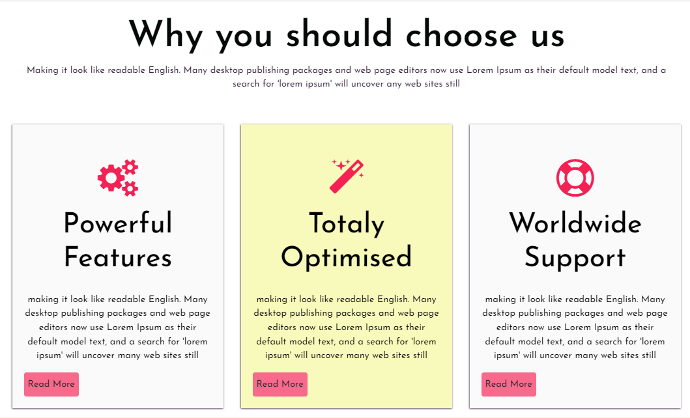Click the word 'Features' in the first card
This screenshot has height=418, width=690.
(x=118, y=257)
